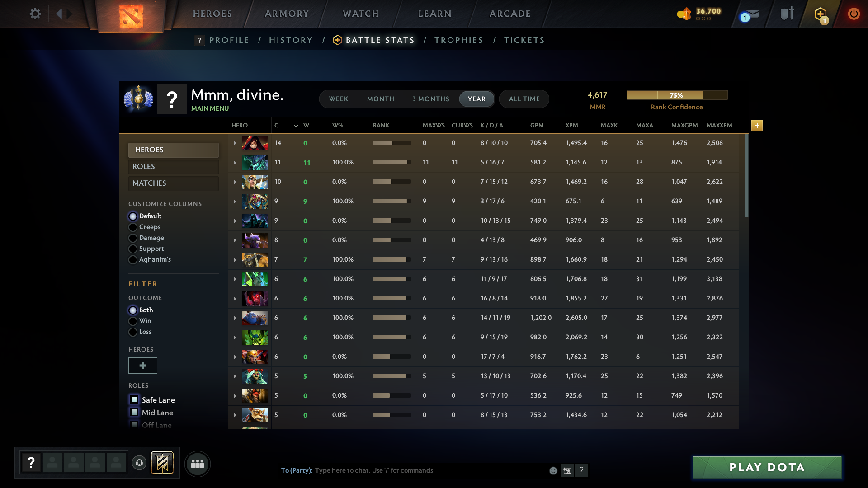Add a new stats column with the plus icon
868x488 pixels.
[x=757, y=126]
